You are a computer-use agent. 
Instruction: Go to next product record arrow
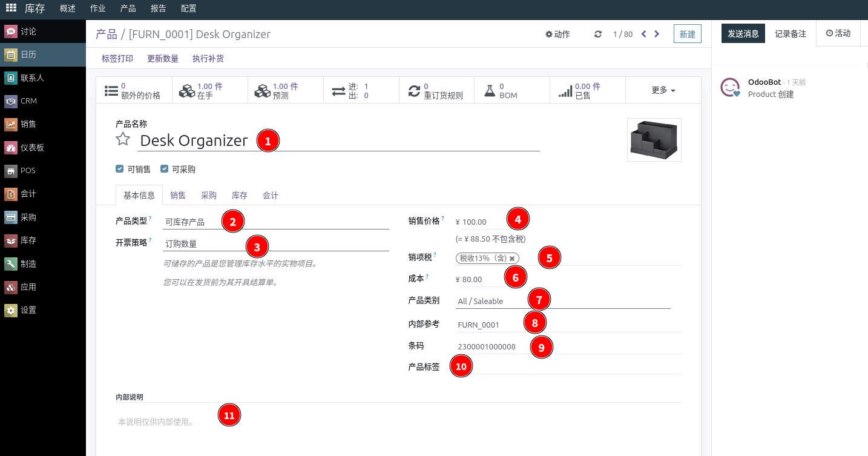657,34
